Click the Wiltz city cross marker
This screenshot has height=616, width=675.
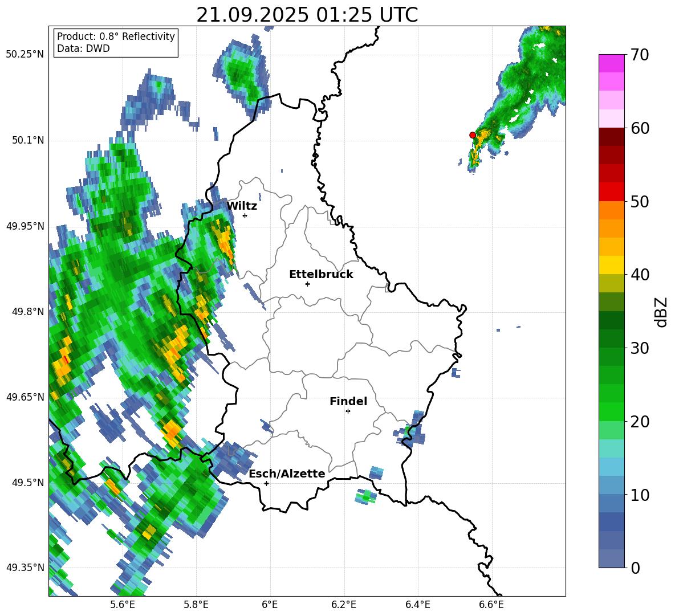pyautogui.click(x=245, y=215)
